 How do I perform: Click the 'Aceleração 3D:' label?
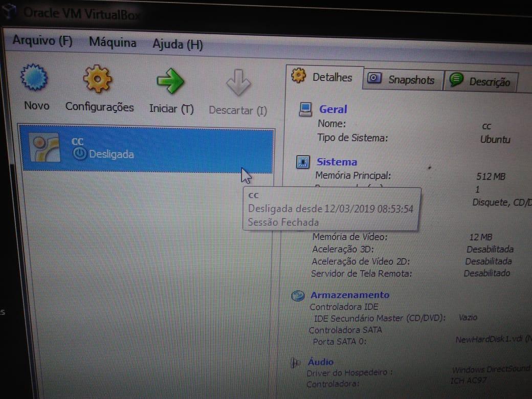click(343, 249)
